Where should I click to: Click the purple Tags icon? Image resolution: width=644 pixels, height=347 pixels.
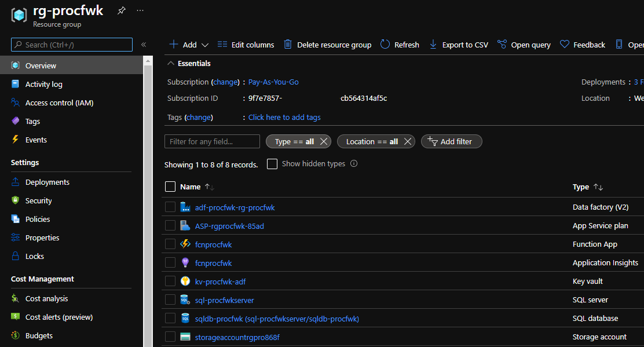click(15, 121)
